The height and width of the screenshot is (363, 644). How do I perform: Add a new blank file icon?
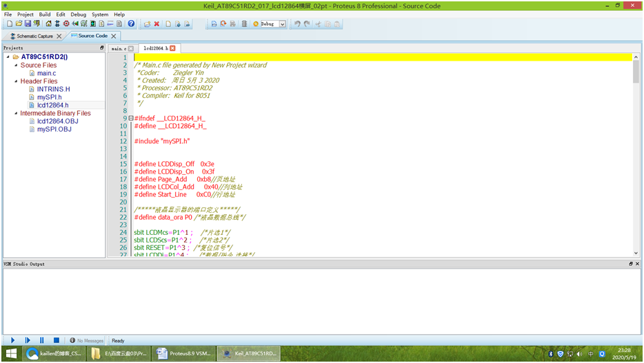pyautogui.click(x=168, y=24)
